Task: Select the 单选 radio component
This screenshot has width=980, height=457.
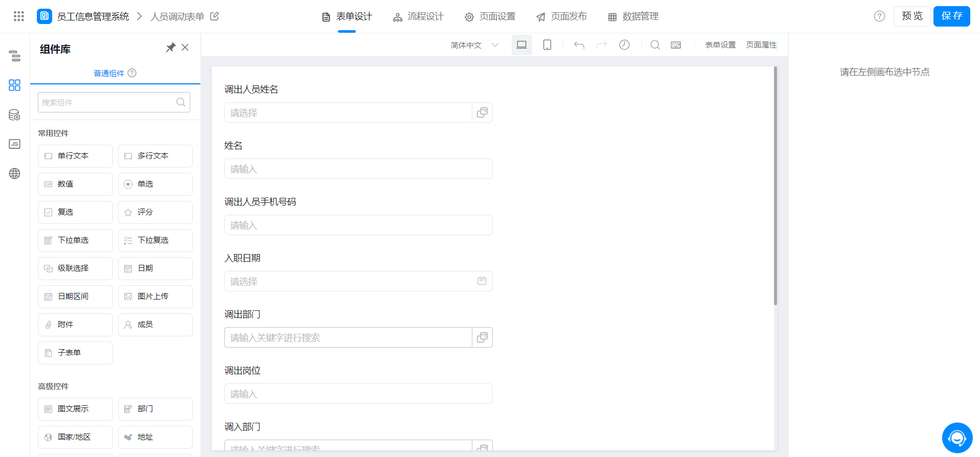Action: click(x=155, y=184)
